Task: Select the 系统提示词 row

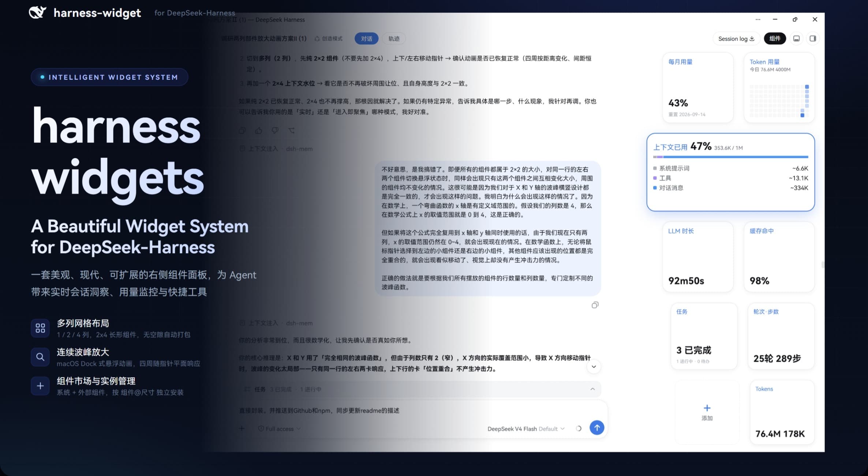Action: pos(730,168)
